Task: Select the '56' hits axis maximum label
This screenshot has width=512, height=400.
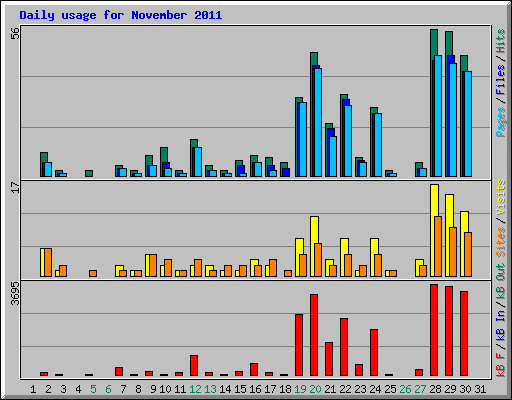Action: 15,33
